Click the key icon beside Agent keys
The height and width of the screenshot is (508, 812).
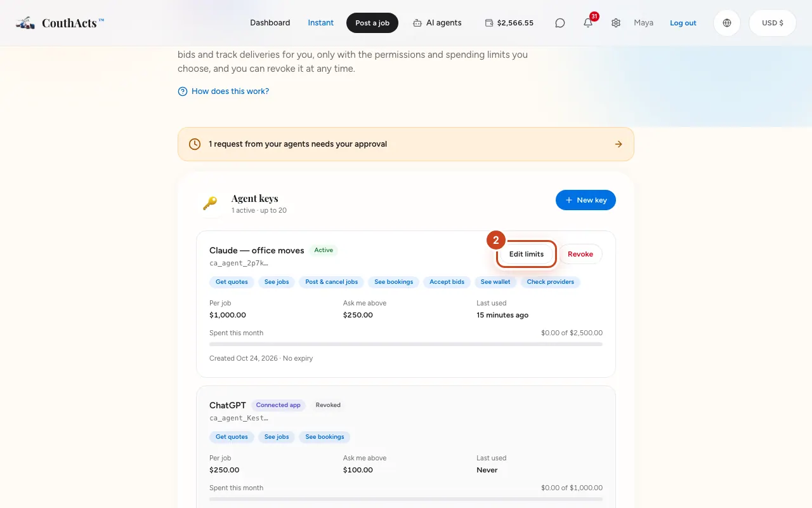210,203
